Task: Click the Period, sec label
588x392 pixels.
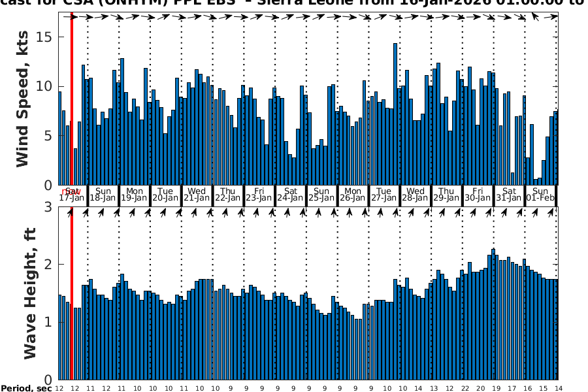Action: click(x=25, y=389)
